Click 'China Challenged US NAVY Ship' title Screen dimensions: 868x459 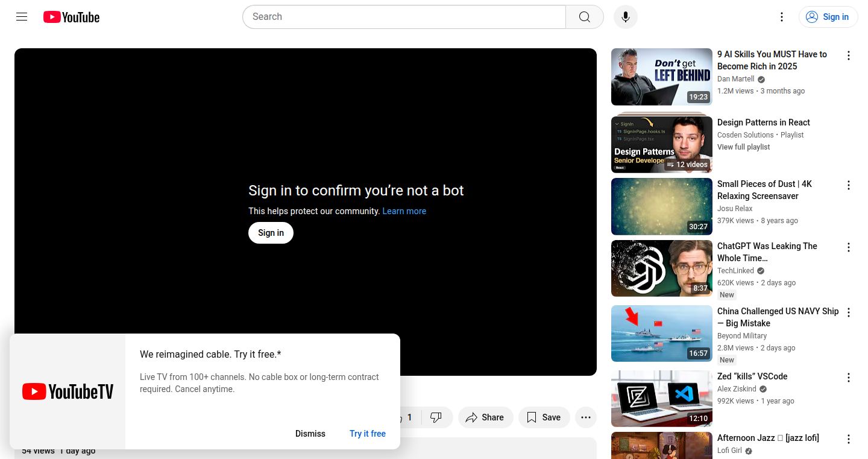[778, 317]
